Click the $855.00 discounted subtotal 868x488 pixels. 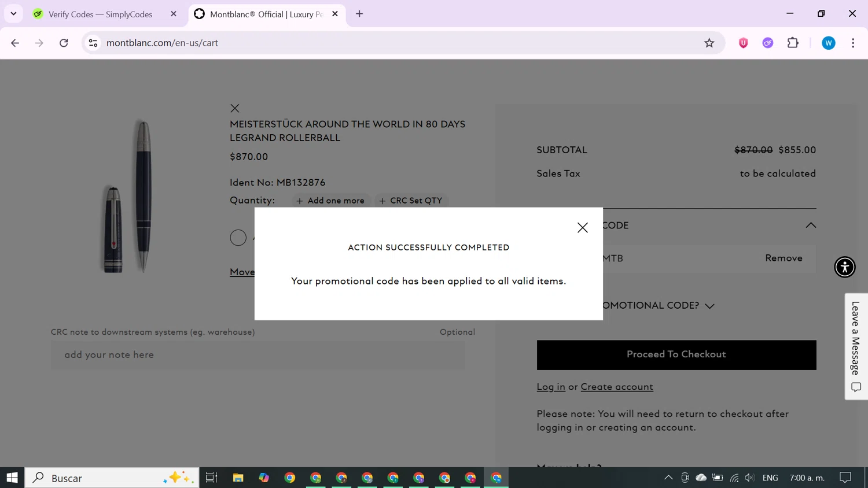pyautogui.click(x=797, y=150)
